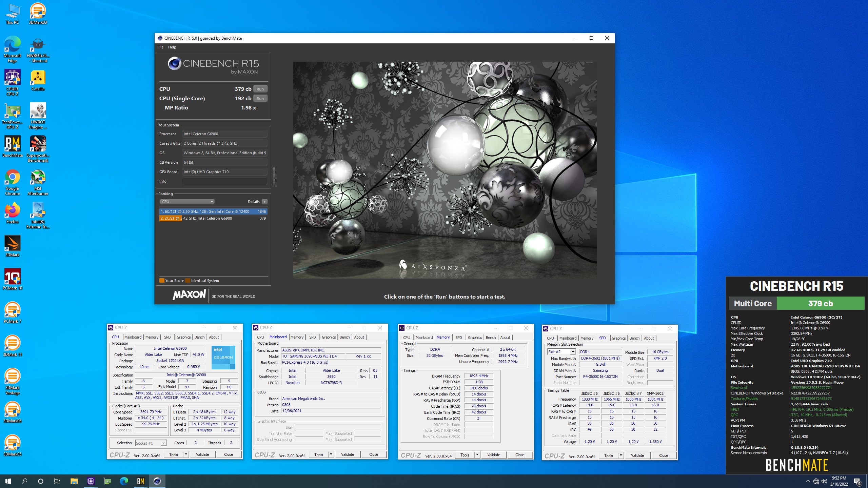Click the Bench.cof entry in BenchMate panel

click(x=739, y=388)
